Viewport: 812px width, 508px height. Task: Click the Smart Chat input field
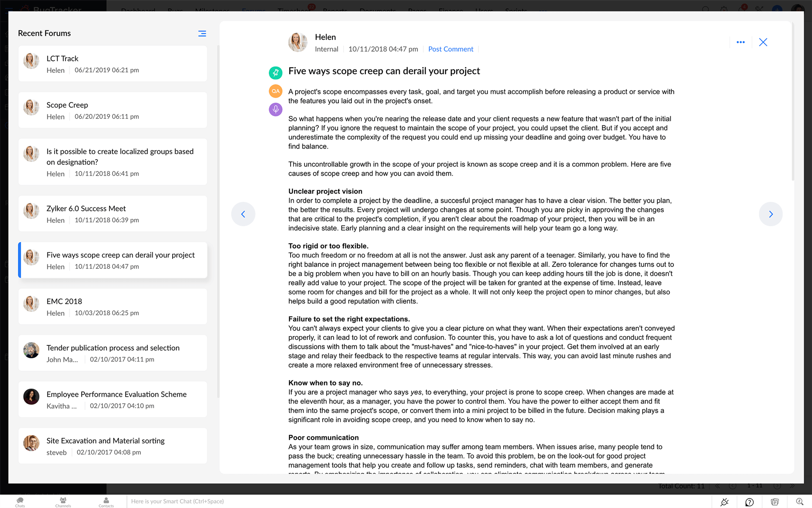tap(419, 501)
